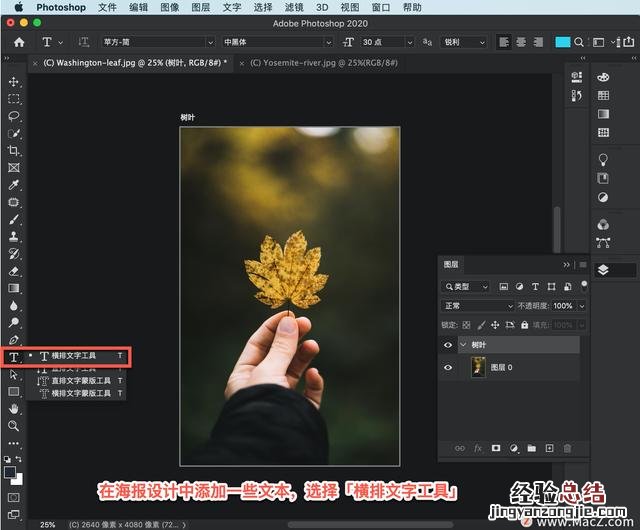
Task: Select the Hand tool
Action: tap(14, 409)
